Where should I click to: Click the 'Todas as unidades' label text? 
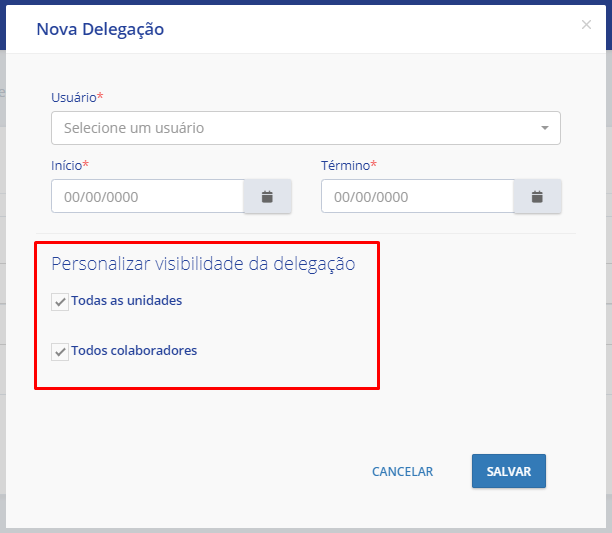126,300
